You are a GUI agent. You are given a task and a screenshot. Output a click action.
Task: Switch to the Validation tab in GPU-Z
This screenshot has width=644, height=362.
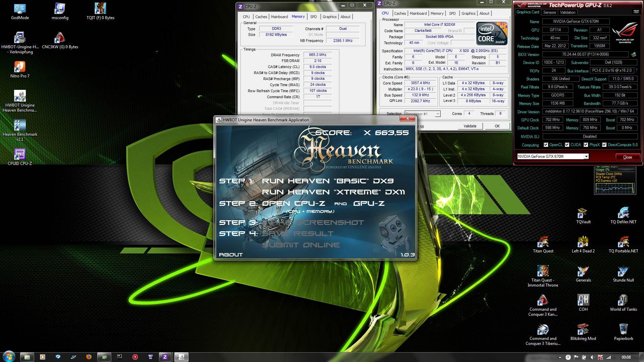(x=568, y=12)
